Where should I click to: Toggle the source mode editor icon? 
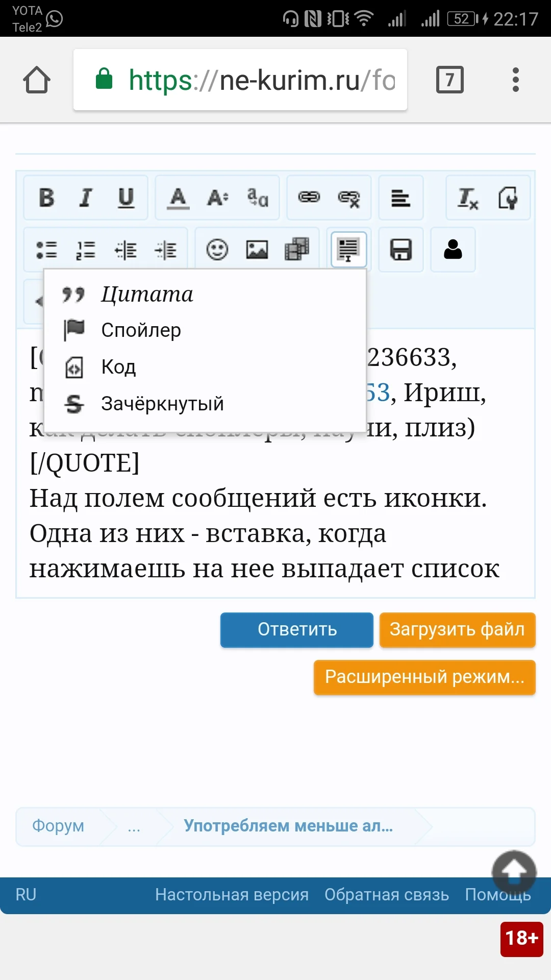click(508, 198)
